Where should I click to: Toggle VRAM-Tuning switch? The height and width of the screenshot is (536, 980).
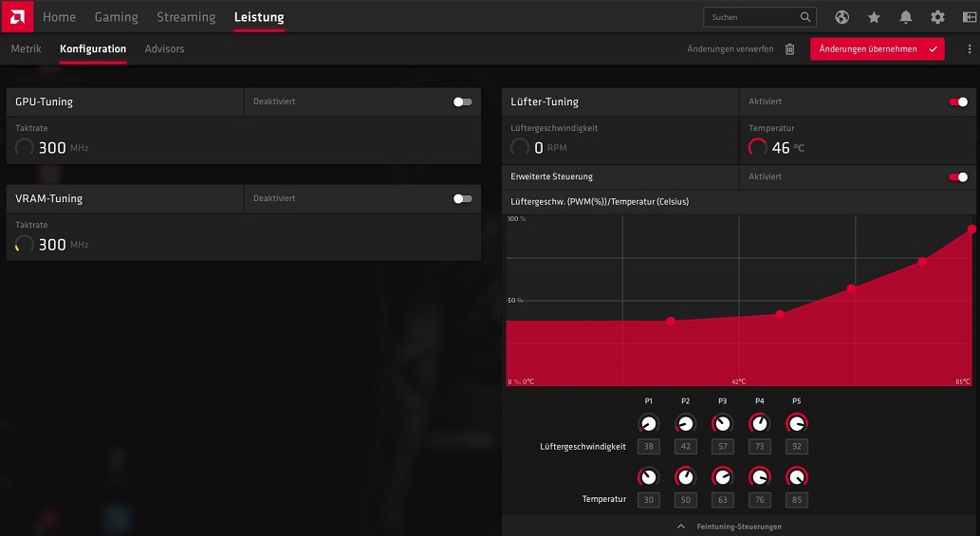pyautogui.click(x=463, y=198)
